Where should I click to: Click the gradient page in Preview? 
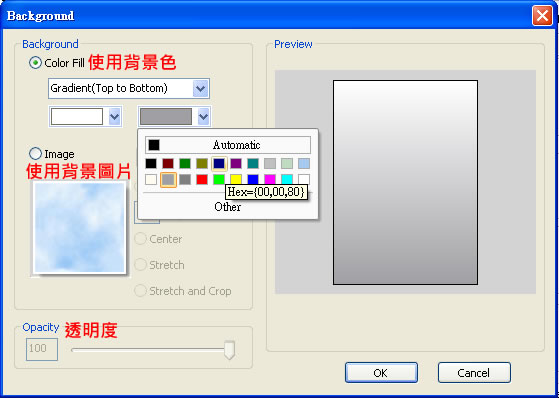(x=405, y=182)
